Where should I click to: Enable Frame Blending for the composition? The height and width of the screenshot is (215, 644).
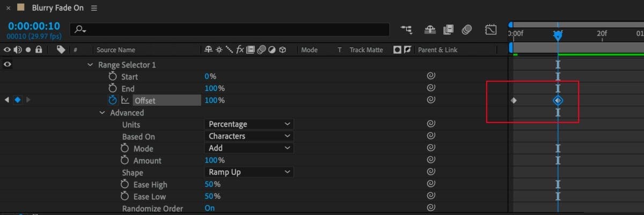pyautogui.click(x=449, y=29)
